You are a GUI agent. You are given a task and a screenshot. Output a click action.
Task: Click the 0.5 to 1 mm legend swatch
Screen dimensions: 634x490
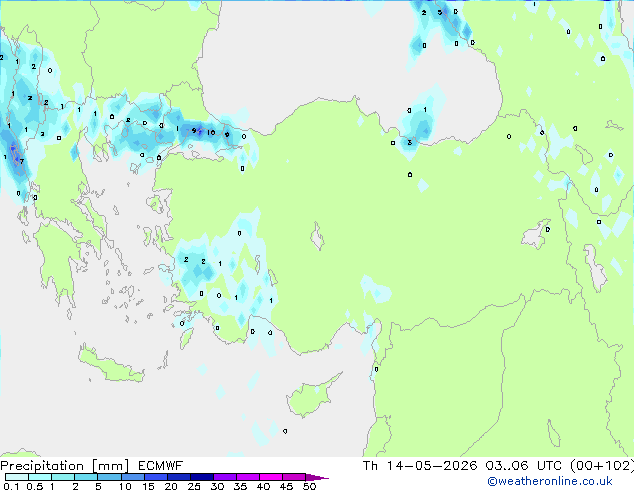40,477
